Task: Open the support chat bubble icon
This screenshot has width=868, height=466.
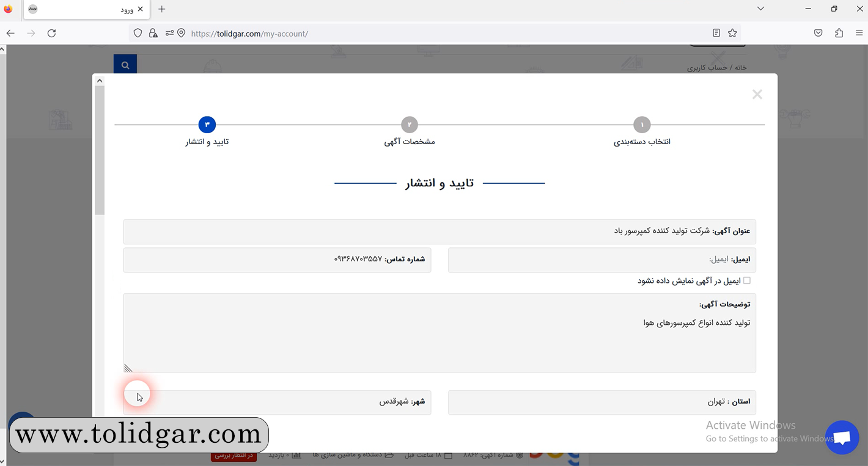Action: click(x=842, y=437)
